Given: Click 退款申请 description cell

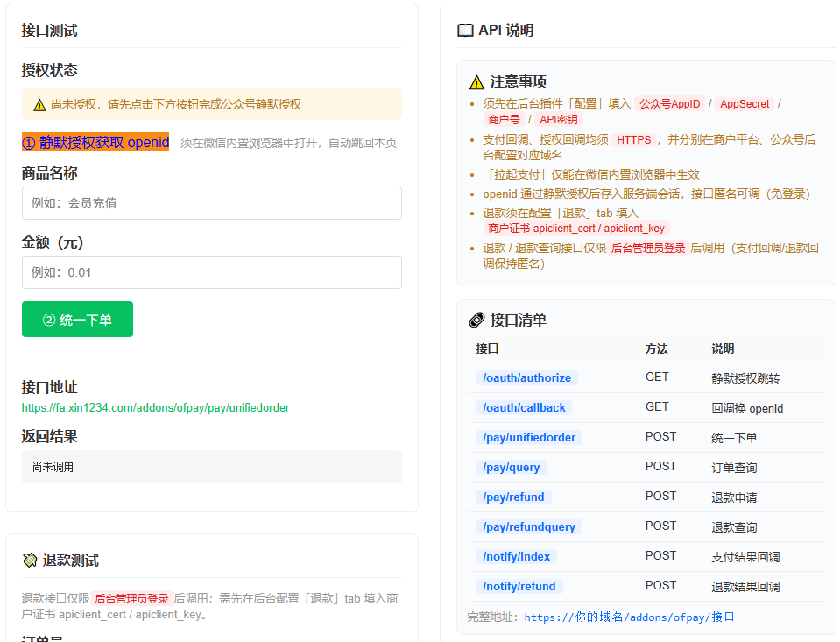Looking at the screenshot, I should pyautogui.click(x=734, y=497).
